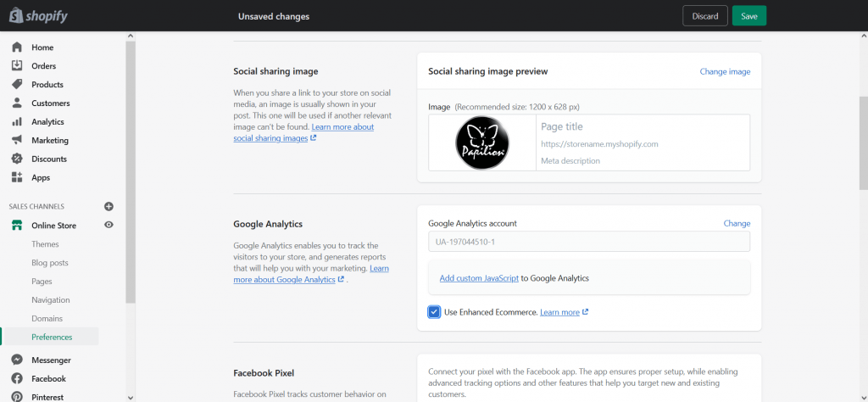This screenshot has height=402, width=868.
Task: Click Change image link
Action: 726,71
